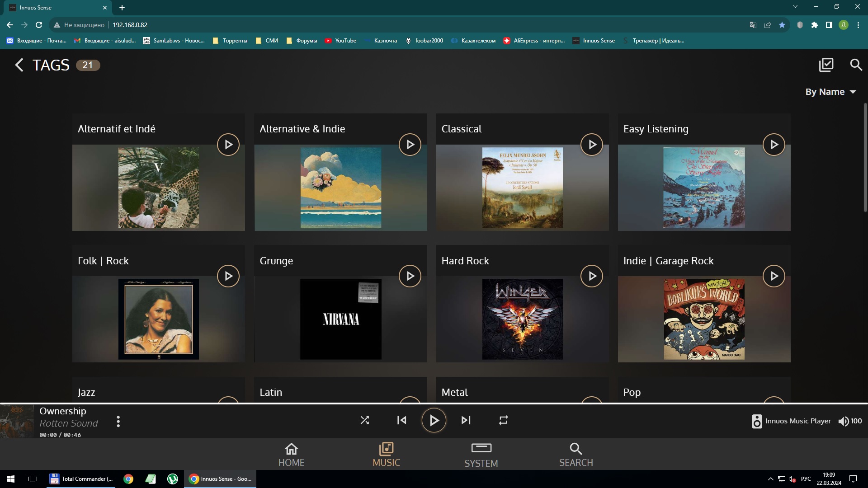The height and width of the screenshot is (488, 868).
Task: Skip to next track
Action: coord(466,420)
